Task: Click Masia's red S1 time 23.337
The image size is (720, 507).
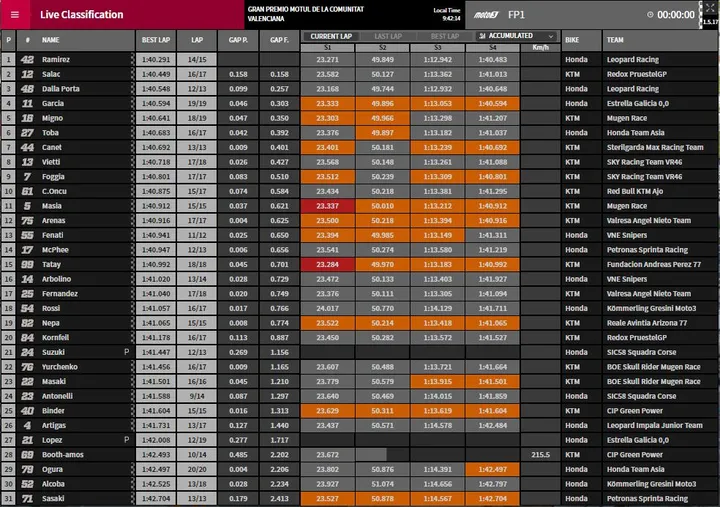Action: pyautogui.click(x=327, y=206)
